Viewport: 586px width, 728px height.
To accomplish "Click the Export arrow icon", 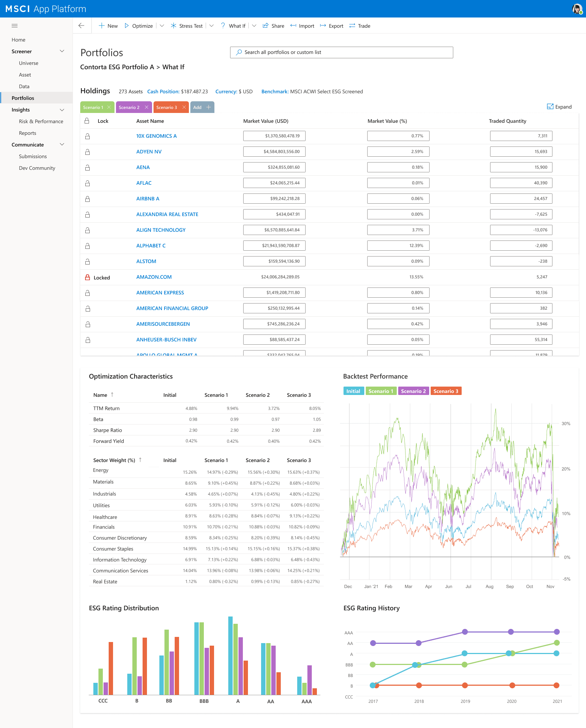I will (323, 26).
